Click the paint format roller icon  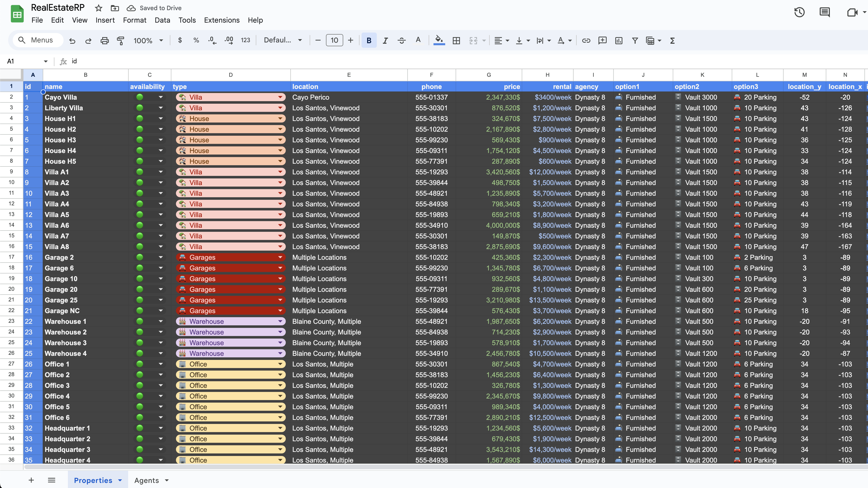tap(120, 40)
